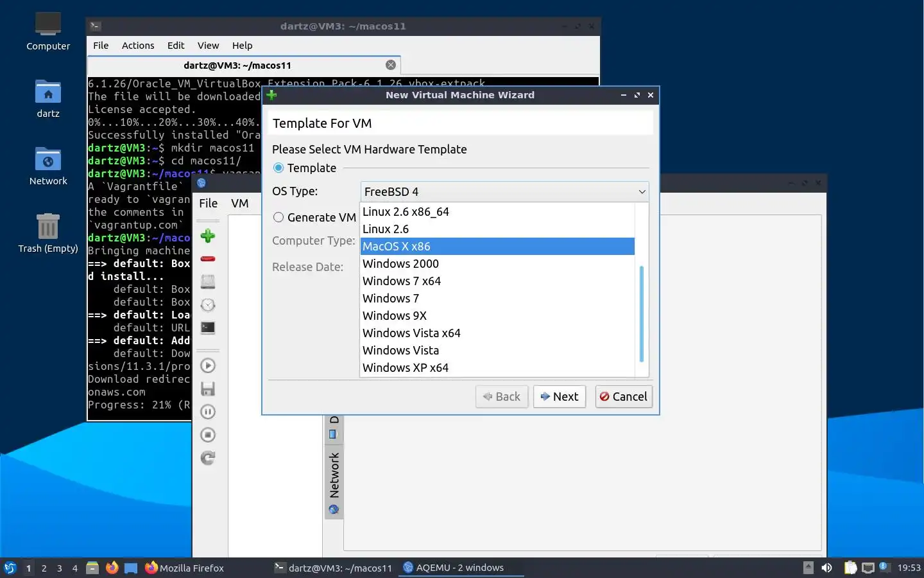
Task: Choose Windows Vista from the OS list
Action: pyautogui.click(x=497, y=350)
